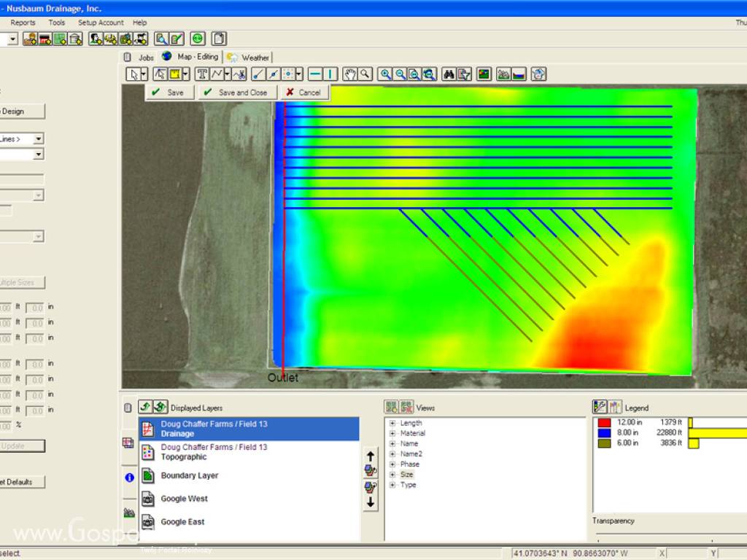The height and width of the screenshot is (560, 747).
Task: Switch to the Weather tab
Action: pyautogui.click(x=249, y=57)
